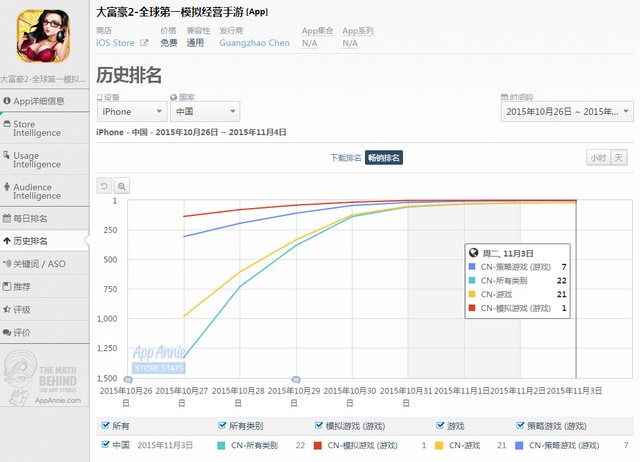The image size is (640, 462).
Task: Open the 推荐 sidebar label
Action: 22,287
